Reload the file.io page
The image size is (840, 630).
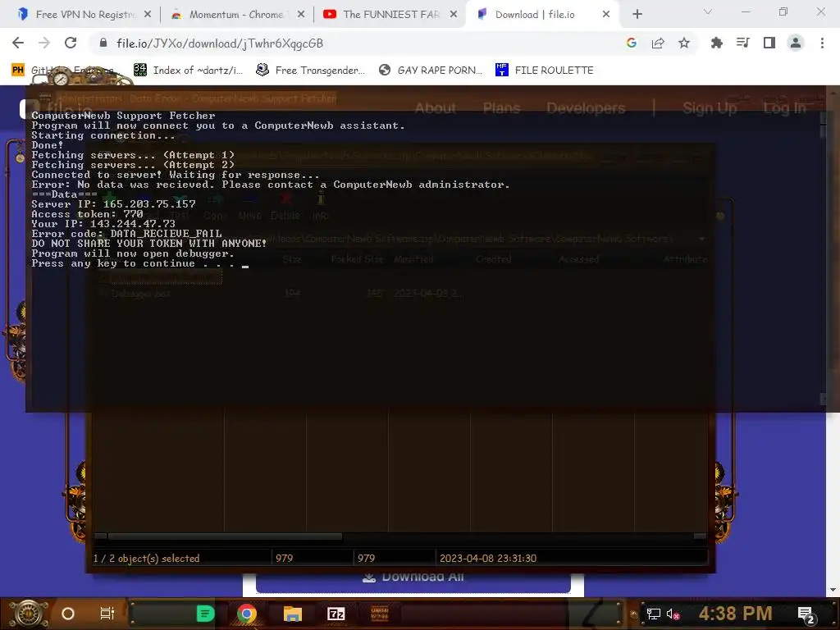pos(71,43)
